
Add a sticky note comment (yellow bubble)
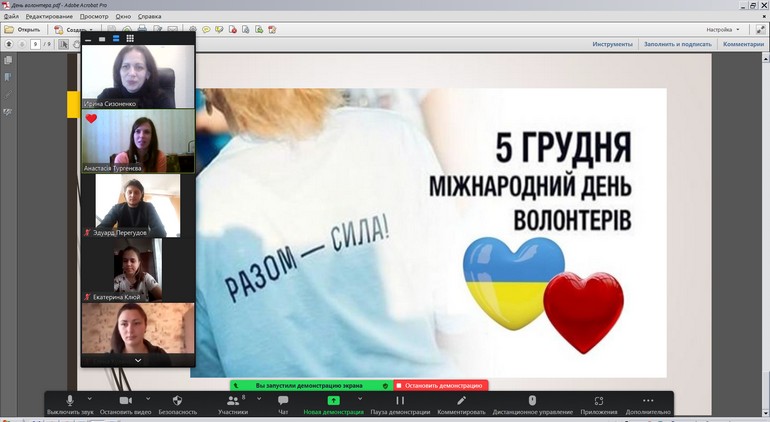[206, 29]
